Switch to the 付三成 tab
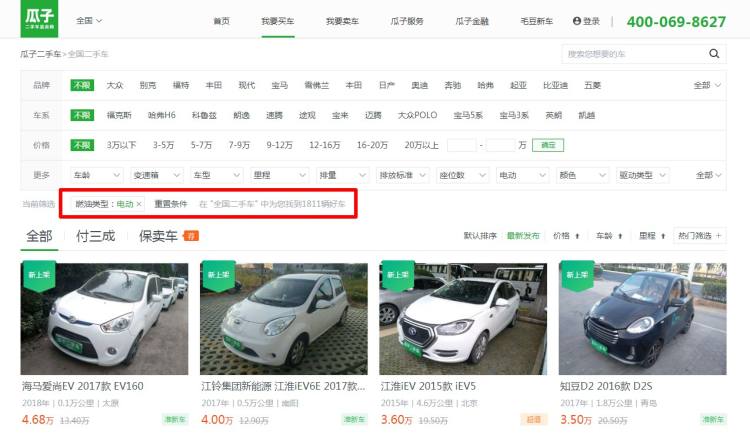 pos(96,236)
